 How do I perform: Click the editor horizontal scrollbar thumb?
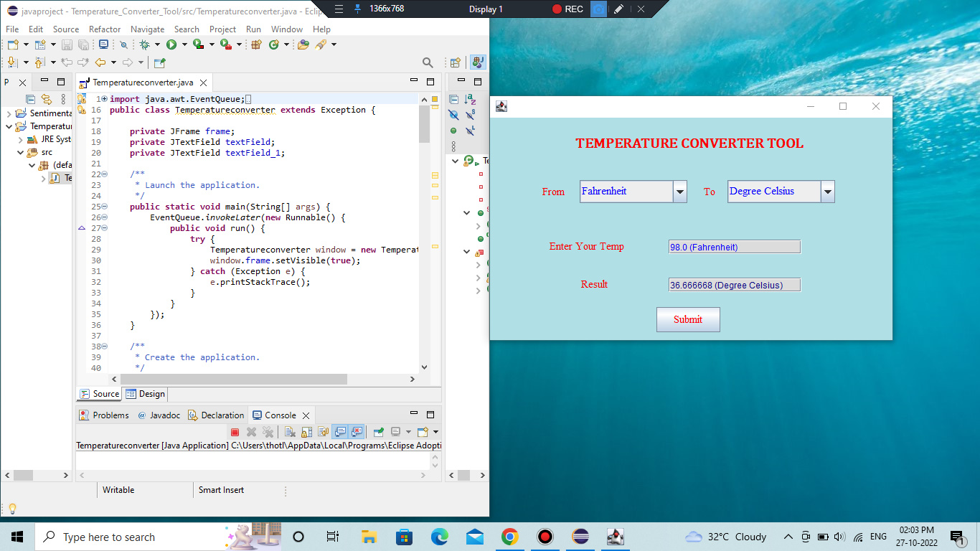pos(234,379)
